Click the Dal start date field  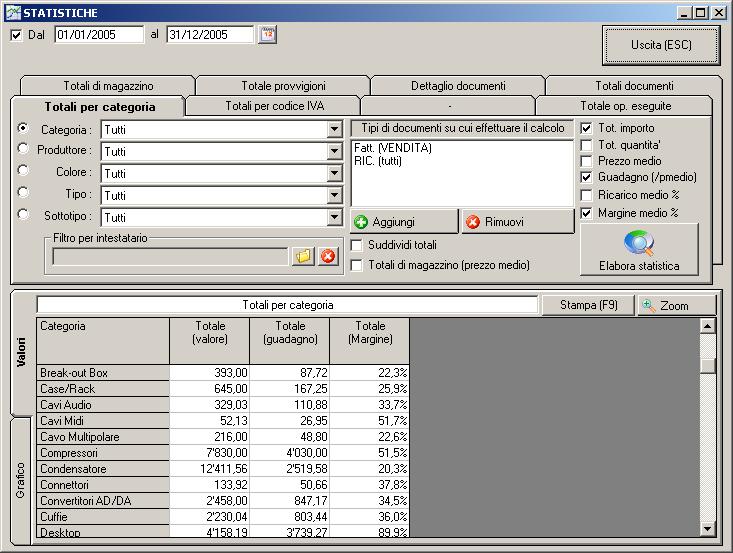(99, 35)
